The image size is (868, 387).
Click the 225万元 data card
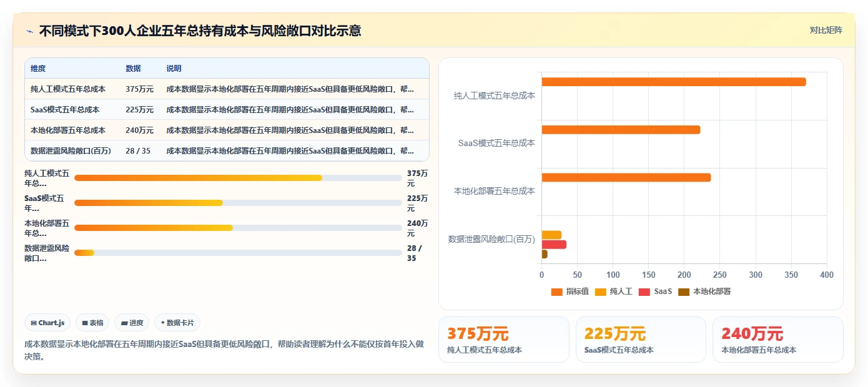[x=641, y=340]
